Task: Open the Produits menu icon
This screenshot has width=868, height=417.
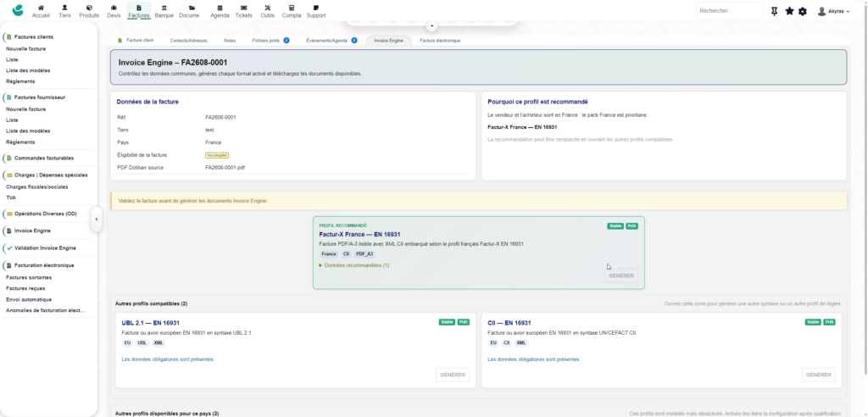Action: coord(89,8)
